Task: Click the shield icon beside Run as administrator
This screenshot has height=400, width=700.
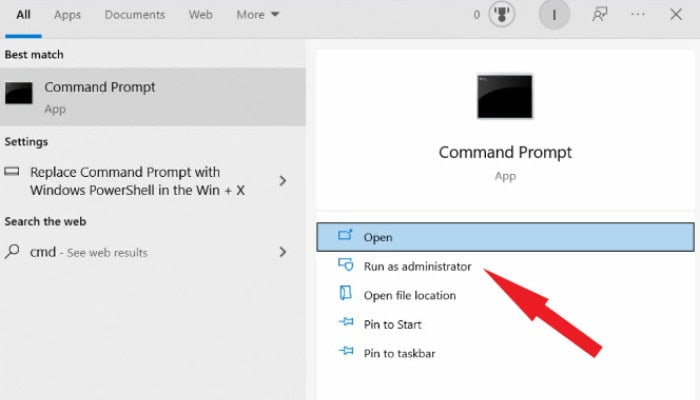Action: click(x=346, y=266)
